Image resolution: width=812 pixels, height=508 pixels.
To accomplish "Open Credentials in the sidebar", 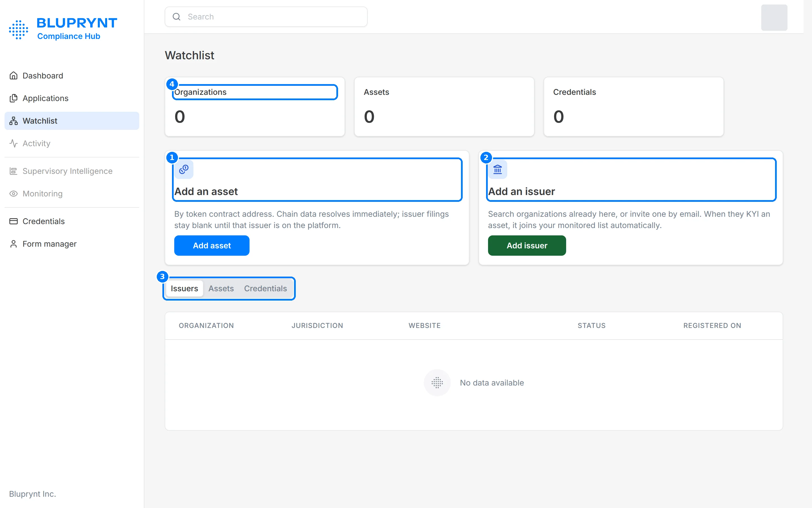I will 72,221.
